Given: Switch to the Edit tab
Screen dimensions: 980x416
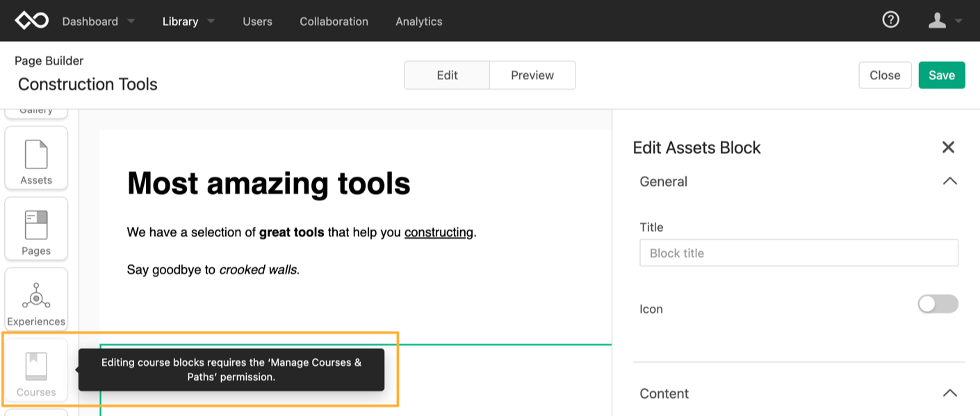Looking at the screenshot, I should pos(447,75).
